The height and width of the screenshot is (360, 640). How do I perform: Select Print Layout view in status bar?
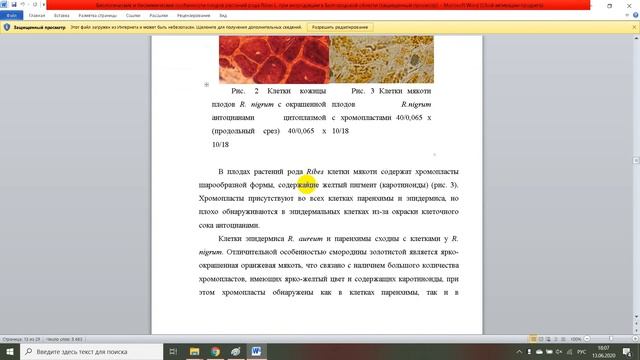coord(533,339)
